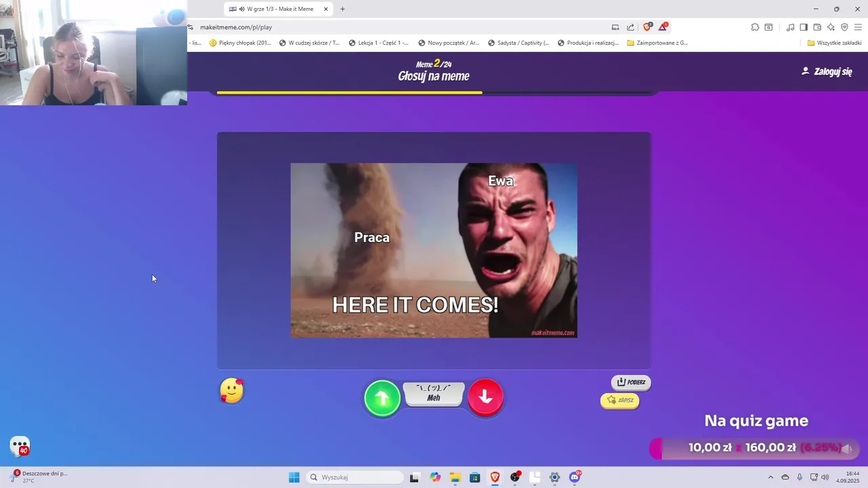Open a new browser tab
The height and width of the screenshot is (488, 868).
[x=342, y=9]
